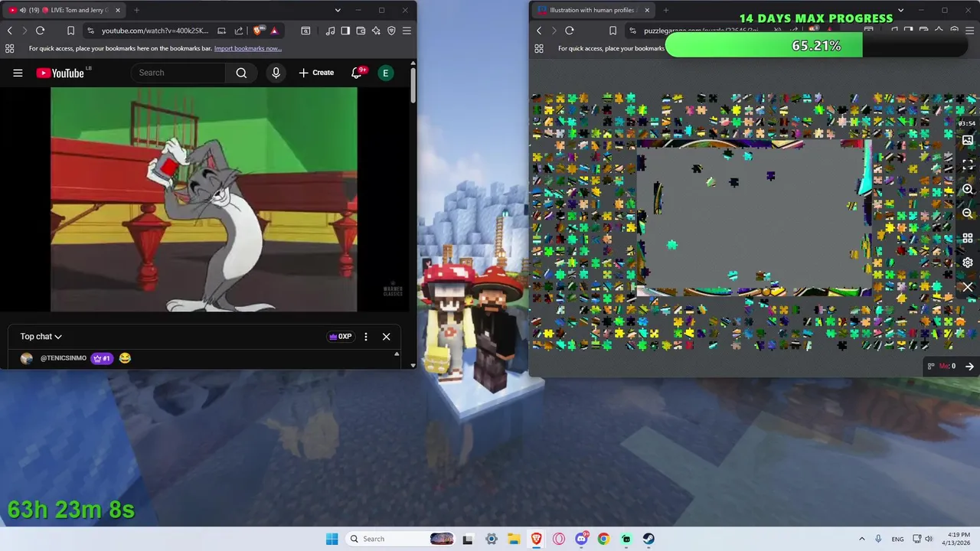The width and height of the screenshot is (980, 551).
Task: Go back in the YouTube window
Action: tap(10, 31)
